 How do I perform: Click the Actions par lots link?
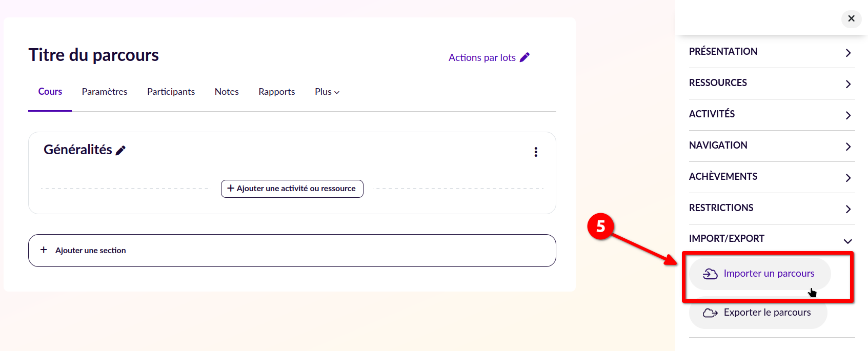coord(482,58)
